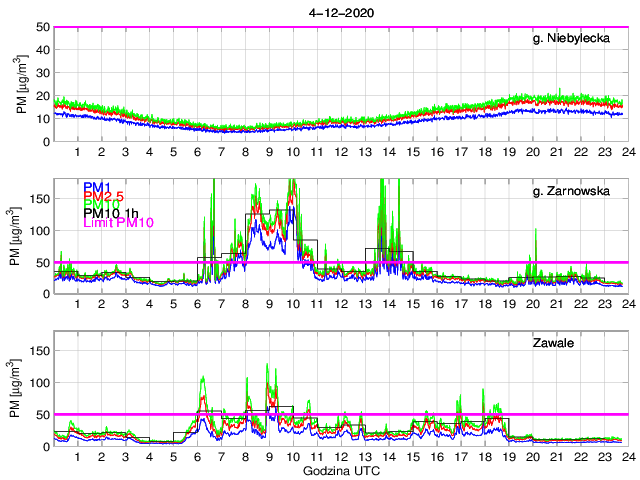Screen dimensions: 640x480
Task: Click the 100 y-axis value on Zawale plot
Action: tap(39, 382)
